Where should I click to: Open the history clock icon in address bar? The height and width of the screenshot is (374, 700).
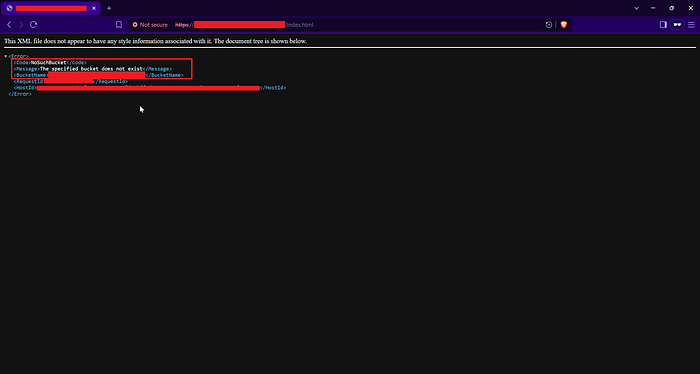(549, 25)
